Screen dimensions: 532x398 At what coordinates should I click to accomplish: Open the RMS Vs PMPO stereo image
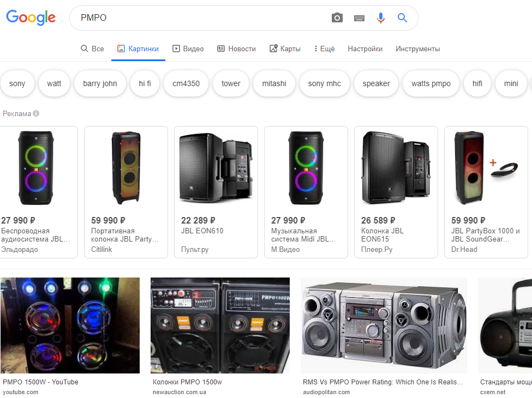click(x=384, y=325)
